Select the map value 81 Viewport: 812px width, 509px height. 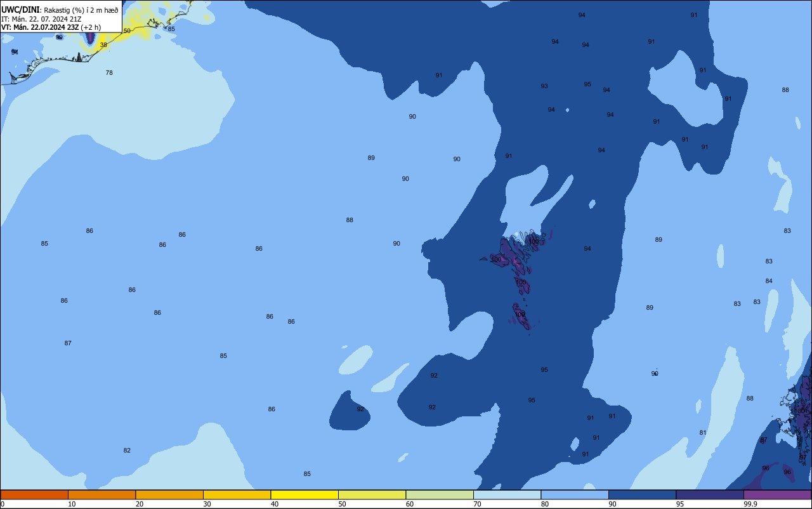point(703,433)
